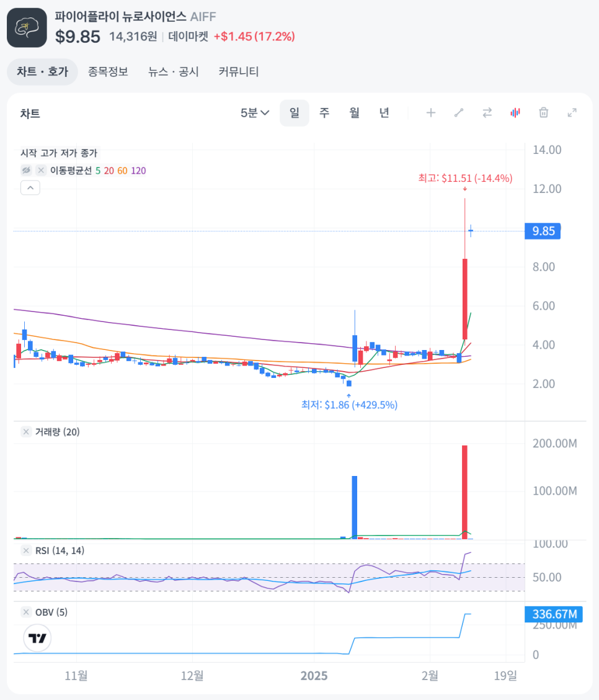Click the 최저: $1.86 low label
The width and height of the screenshot is (599, 700).
[349, 405]
